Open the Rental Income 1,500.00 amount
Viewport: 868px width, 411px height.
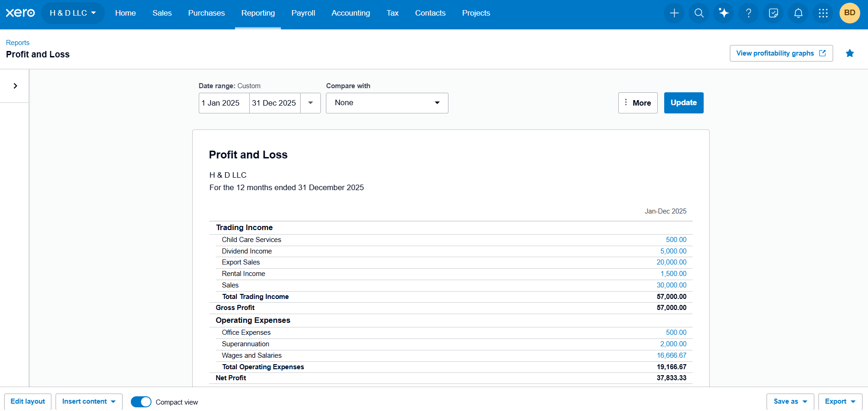[673, 274]
